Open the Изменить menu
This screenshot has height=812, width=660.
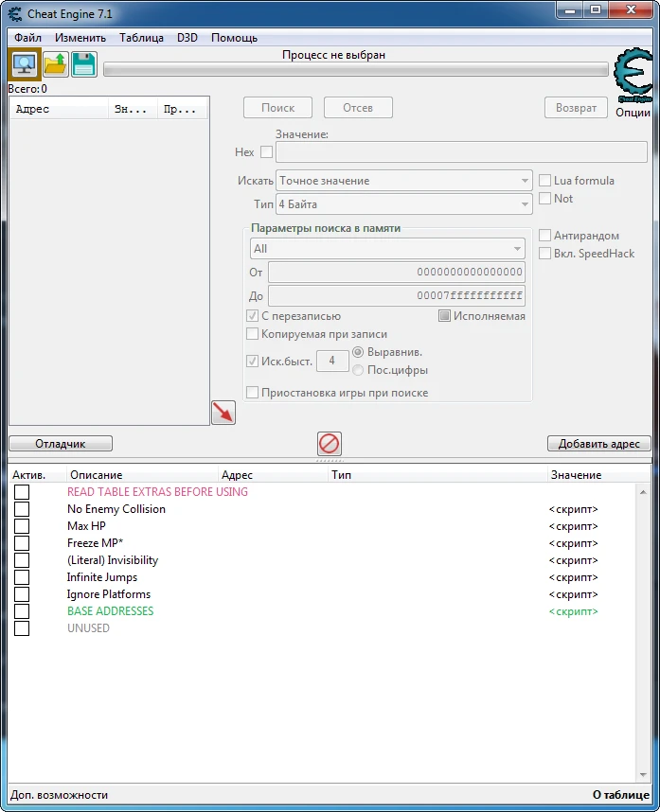80,38
